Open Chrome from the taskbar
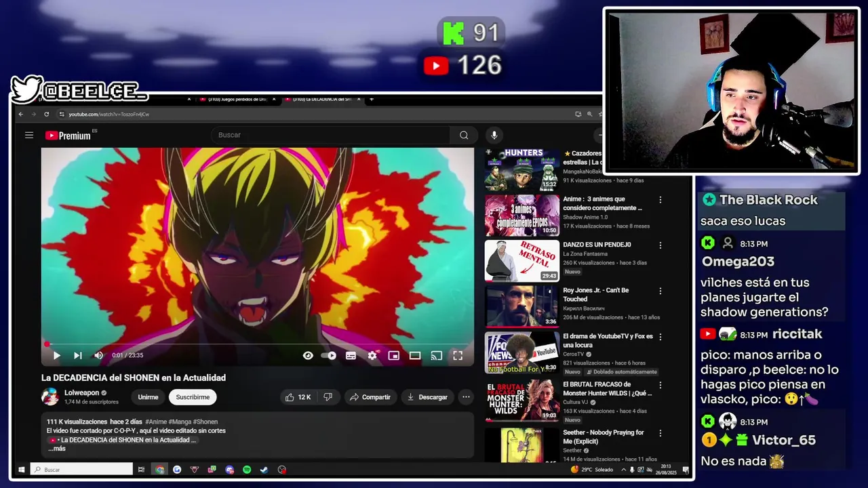This screenshot has width=868, height=488. [159, 469]
